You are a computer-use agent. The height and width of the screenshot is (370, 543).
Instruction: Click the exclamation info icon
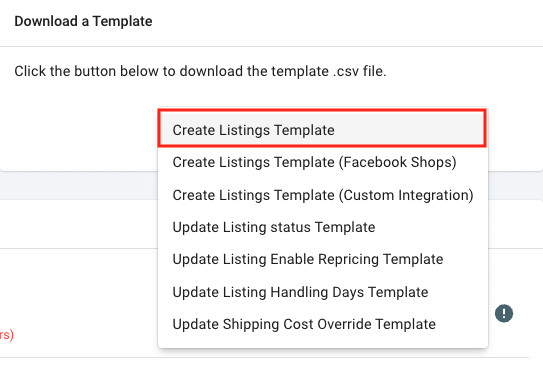click(x=504, y=313)
